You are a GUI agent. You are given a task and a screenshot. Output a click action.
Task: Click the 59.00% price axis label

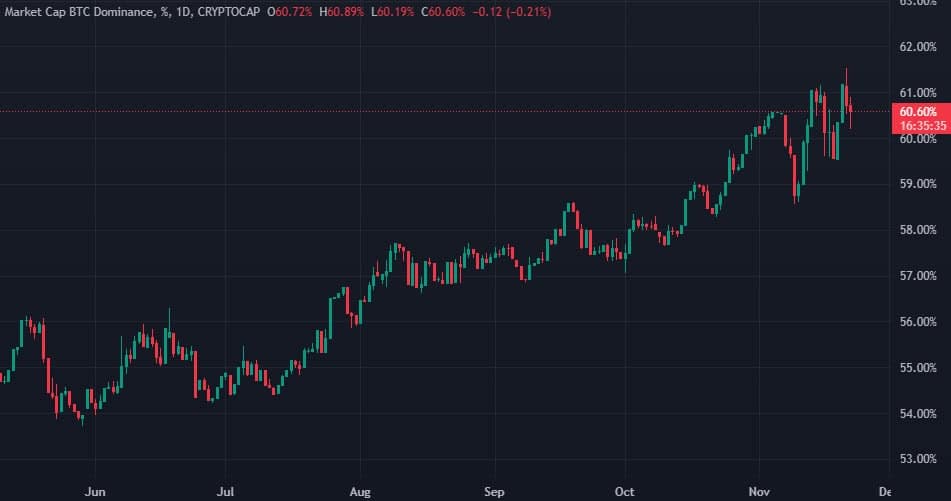coord(918,184)
